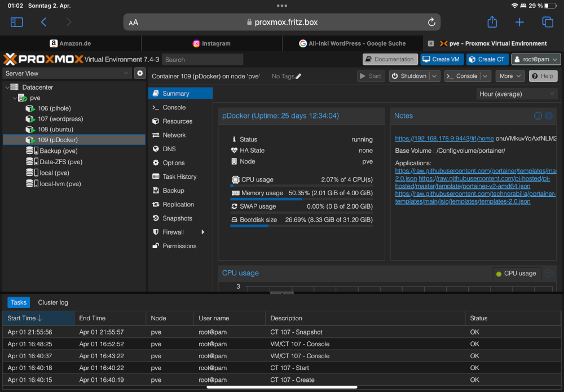The width and height of the screenshot is (564, 392).
Task: Open the Backup section
Action: (x=180, y=191)
